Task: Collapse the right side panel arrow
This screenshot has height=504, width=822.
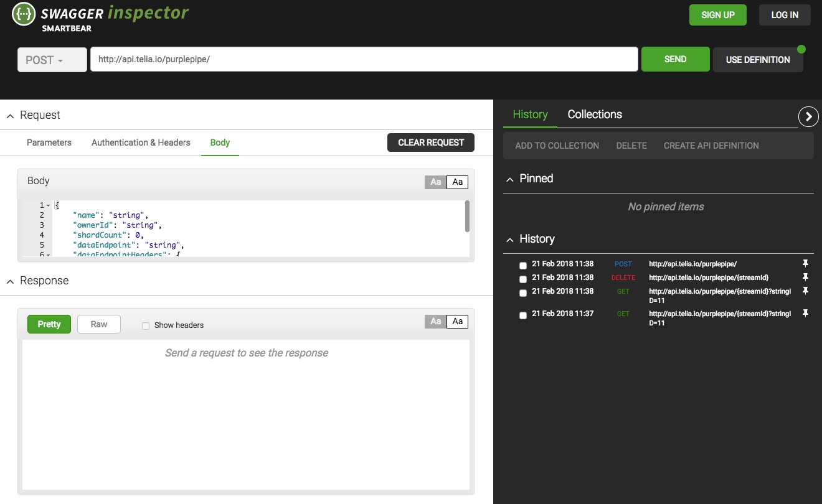Action: [808, 116]
